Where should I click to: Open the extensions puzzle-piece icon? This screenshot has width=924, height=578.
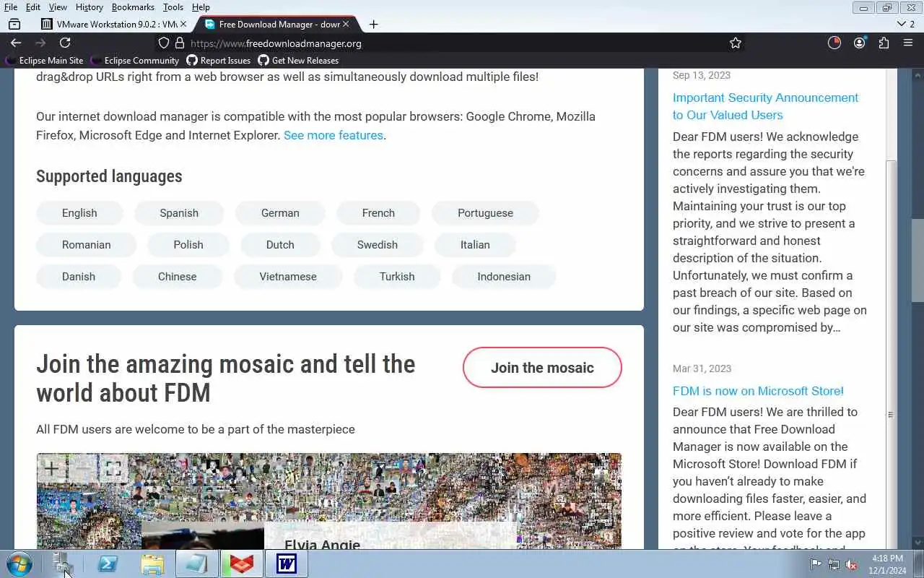point(884,43)
